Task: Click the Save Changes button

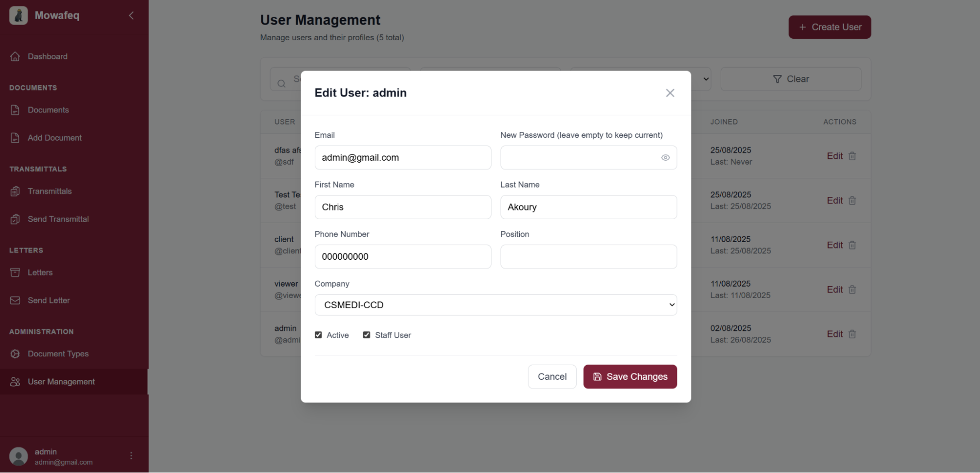Action: coord(629,376)
